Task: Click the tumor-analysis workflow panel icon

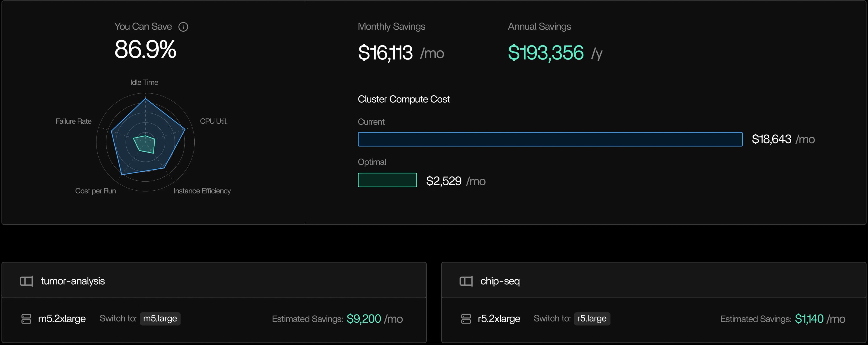Action: 26,281
